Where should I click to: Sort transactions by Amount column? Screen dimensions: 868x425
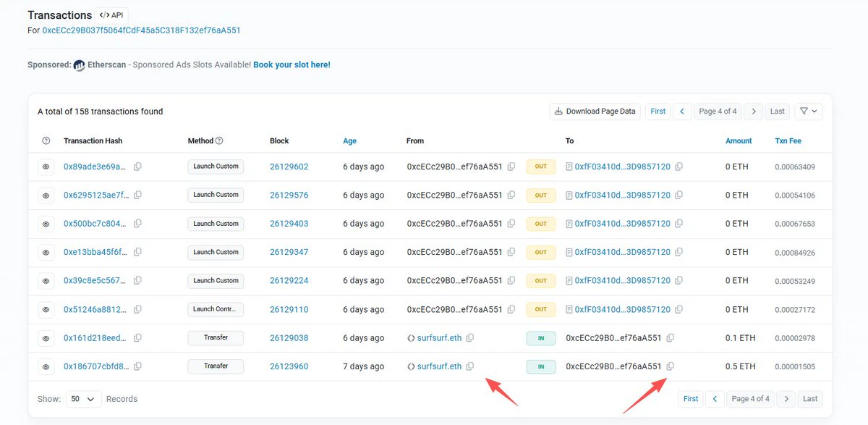click(x=739, y=141)
